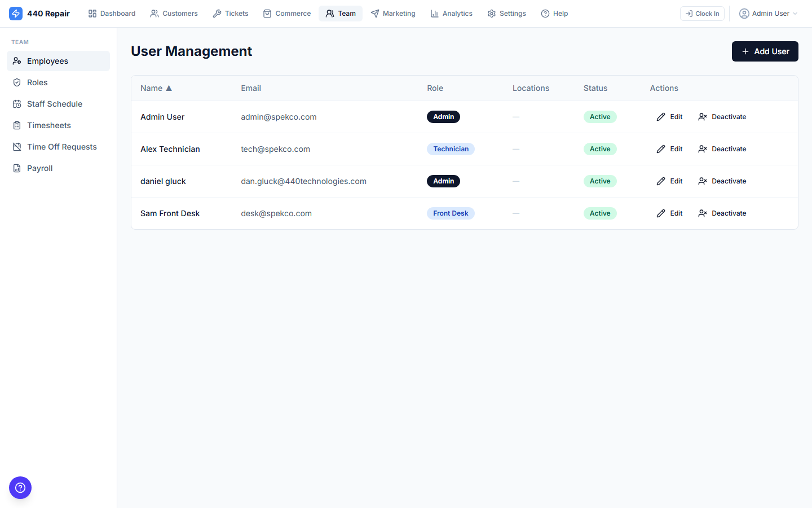This screenshot has width=812, height=508.
Task: Open Payroll using its banknote icon
Action: pos(17,168)
